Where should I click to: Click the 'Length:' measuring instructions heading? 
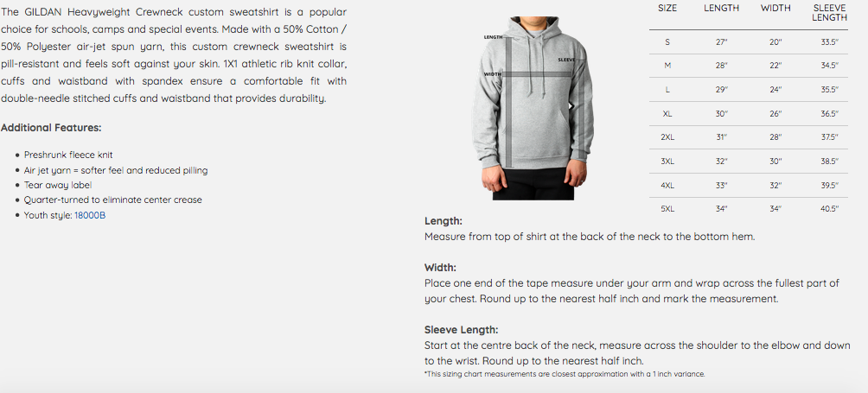pos(444,221)
